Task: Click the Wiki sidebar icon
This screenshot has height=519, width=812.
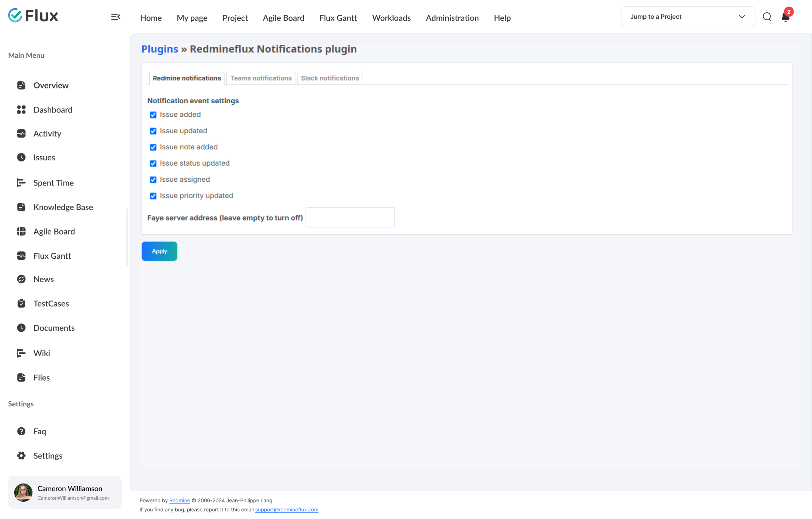Action: (x=21, y=353)
